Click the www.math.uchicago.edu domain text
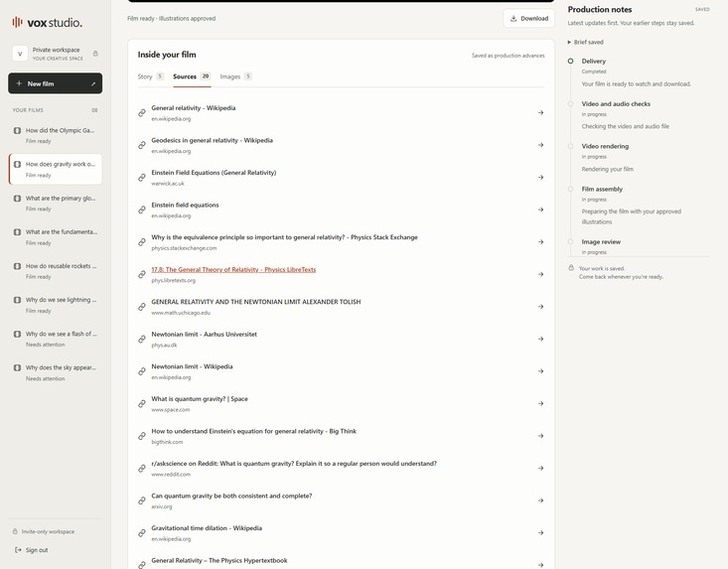728x569 pixels. (x=181, y=313)
